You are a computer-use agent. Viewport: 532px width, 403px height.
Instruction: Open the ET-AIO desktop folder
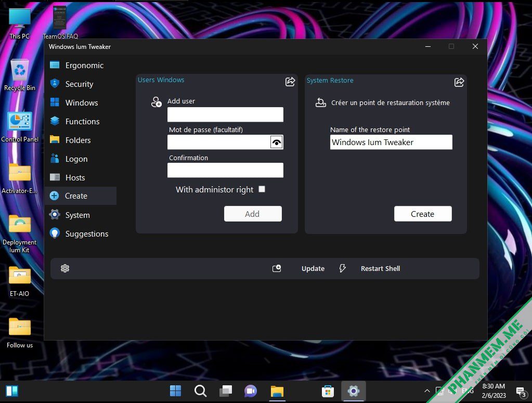coord(19,281)
